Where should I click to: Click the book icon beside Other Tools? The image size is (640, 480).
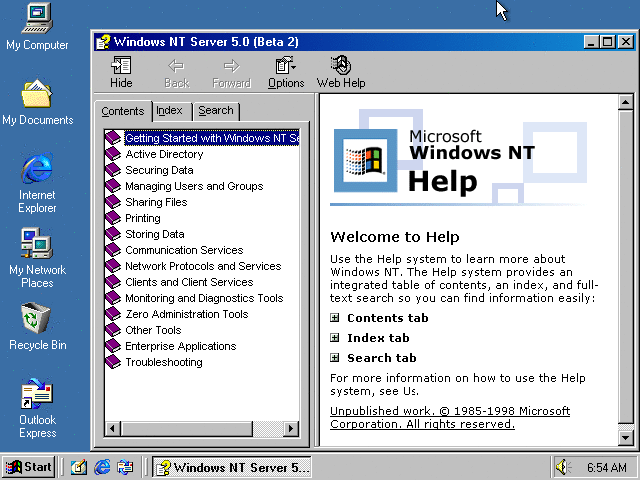[x=113, y=330]
